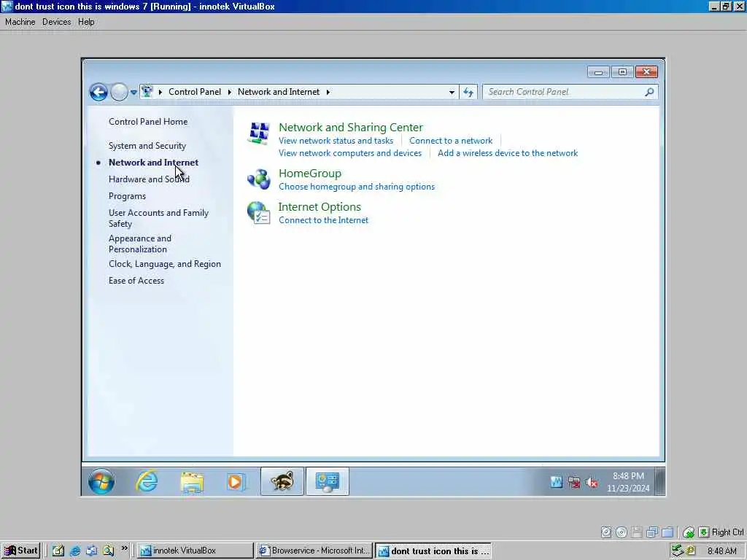Open User Accounts and Family Safety
This screenshot has width=747, height=560.
(158, 218)
